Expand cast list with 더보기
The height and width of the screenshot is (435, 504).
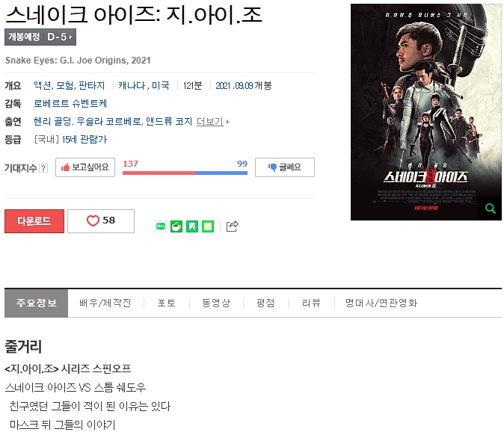pos(212,121)
